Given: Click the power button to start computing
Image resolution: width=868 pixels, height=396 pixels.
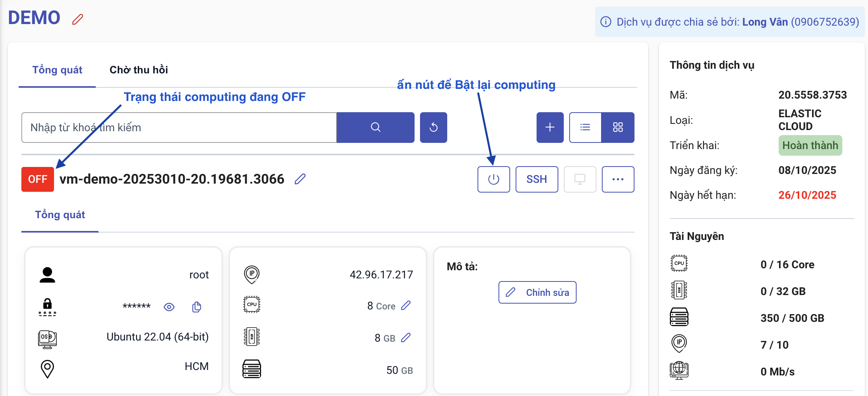Looking at the screenshot, I should [493, 179].
